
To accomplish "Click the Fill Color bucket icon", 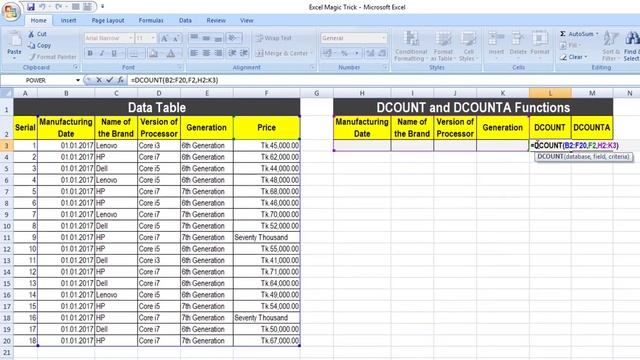I will pos(153,53).
